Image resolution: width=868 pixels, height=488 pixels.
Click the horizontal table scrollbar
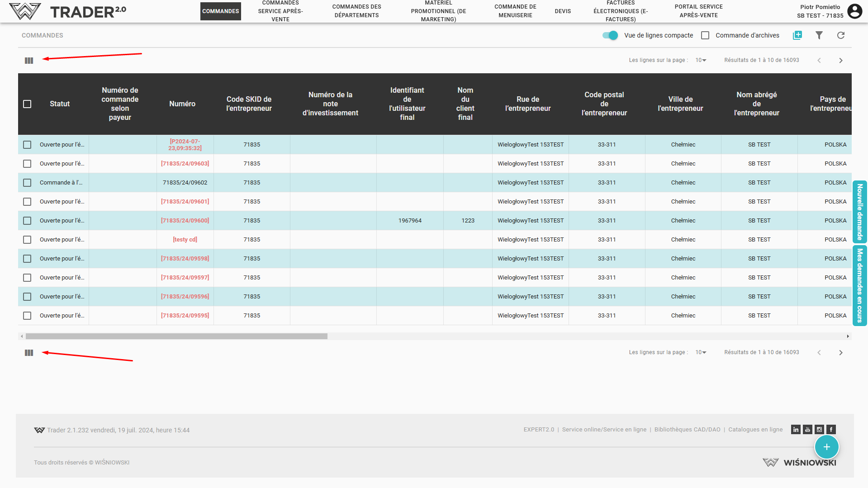coord(176,336)
